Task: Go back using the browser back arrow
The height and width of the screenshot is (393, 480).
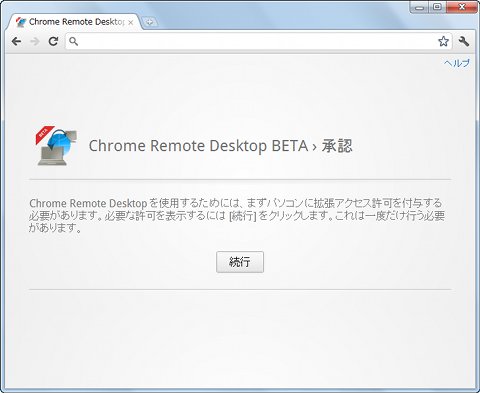Action: tap(16, 41)
